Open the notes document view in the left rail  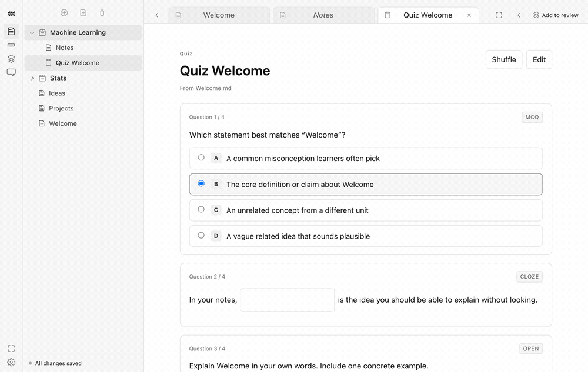click(11, 32)
